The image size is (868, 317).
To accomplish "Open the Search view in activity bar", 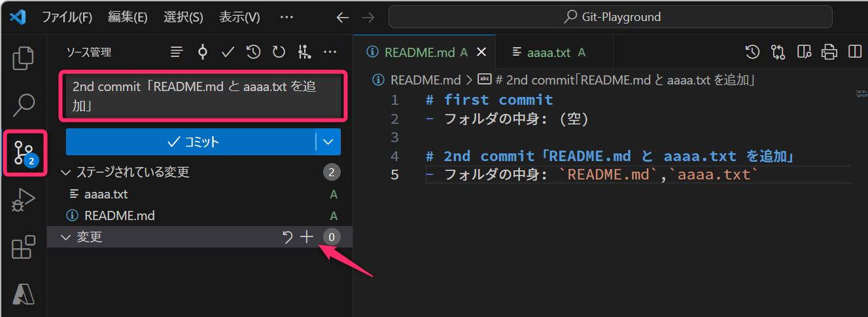I will (x=24, y=103).
